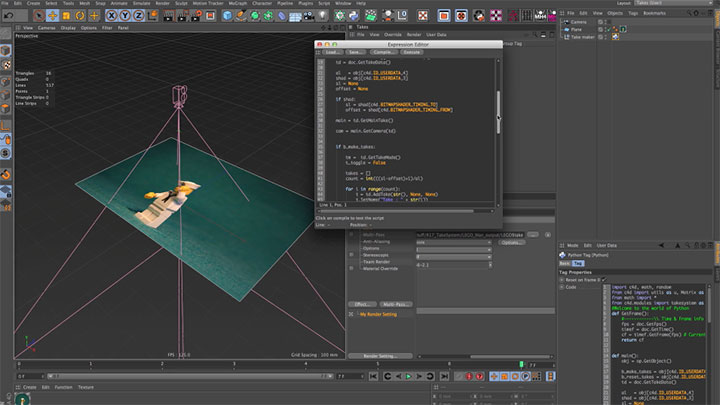Toggle the Material Override checkbox
Viewport: 720px width, 405px height.
(352, 268)
